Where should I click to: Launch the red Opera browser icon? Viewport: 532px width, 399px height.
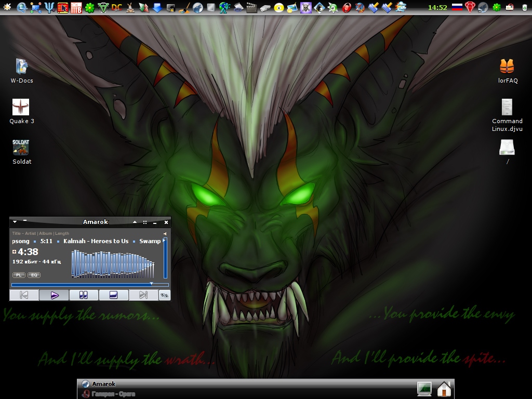pos(347,7)
